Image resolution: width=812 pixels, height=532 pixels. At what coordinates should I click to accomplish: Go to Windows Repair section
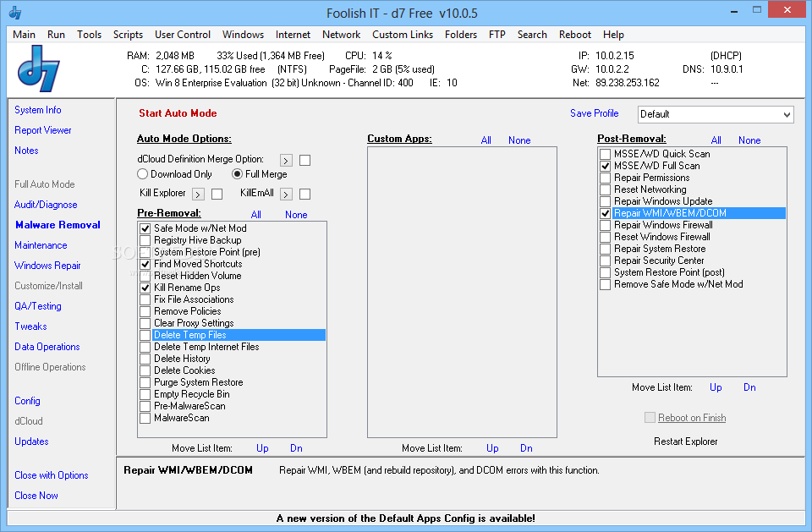tap(47, 266)
